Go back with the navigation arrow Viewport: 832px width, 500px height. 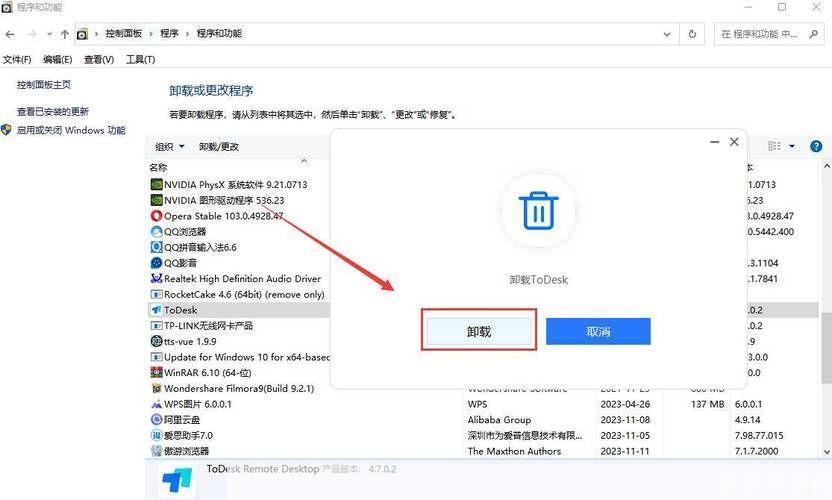pyautogui.click(x=10, y=34)
